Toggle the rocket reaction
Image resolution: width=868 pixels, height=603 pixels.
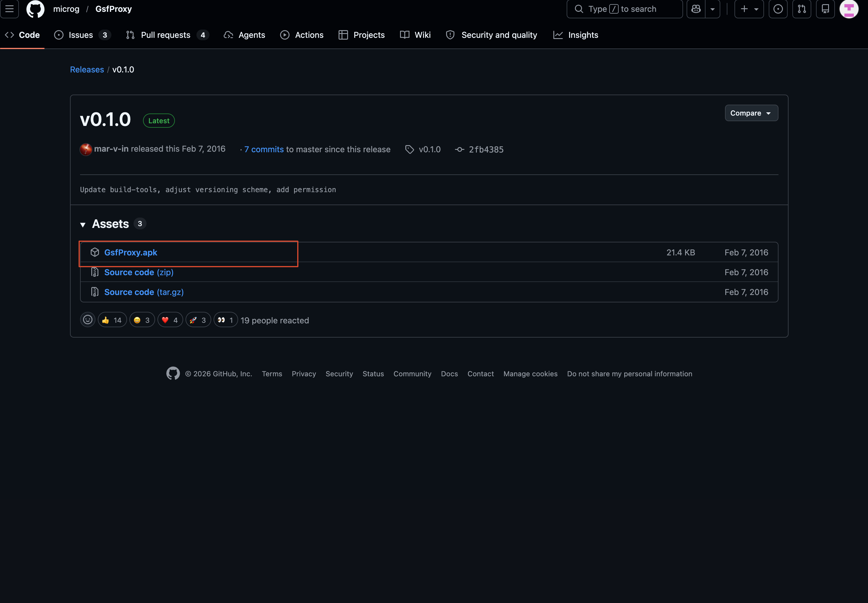tap(198, 320)
